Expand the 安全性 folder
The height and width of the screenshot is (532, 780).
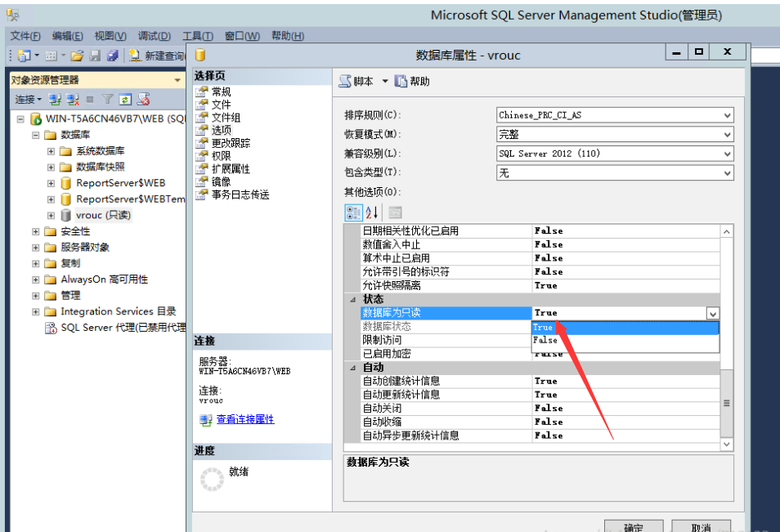(35, 231)
